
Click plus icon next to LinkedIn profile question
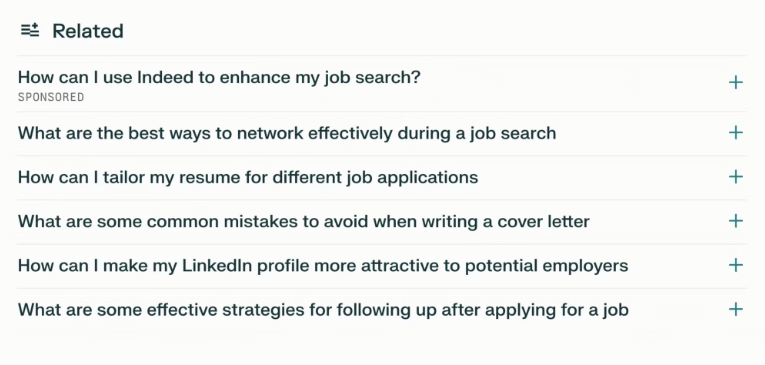(x=736, y=265)
